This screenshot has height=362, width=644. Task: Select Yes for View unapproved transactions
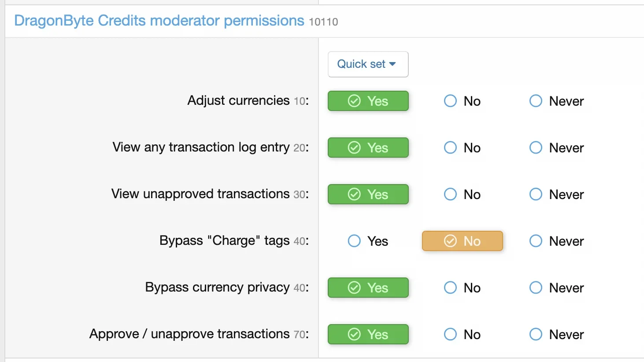[368, 194]
